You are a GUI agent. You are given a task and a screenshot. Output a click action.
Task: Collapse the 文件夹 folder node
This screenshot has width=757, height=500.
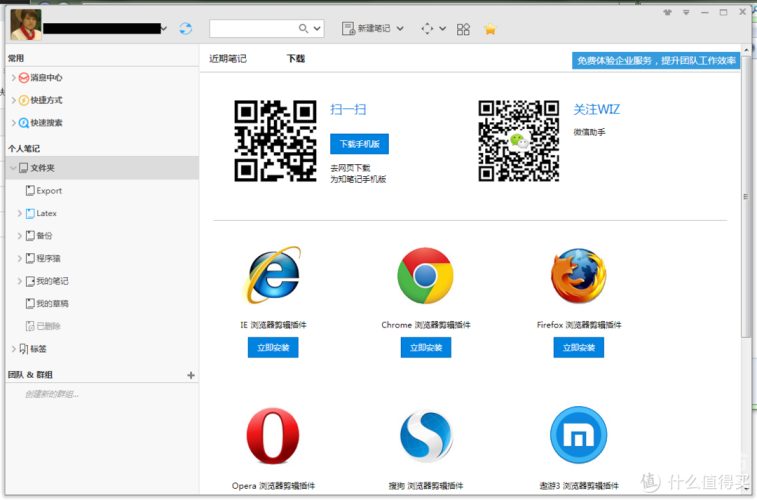pos(13,168)
